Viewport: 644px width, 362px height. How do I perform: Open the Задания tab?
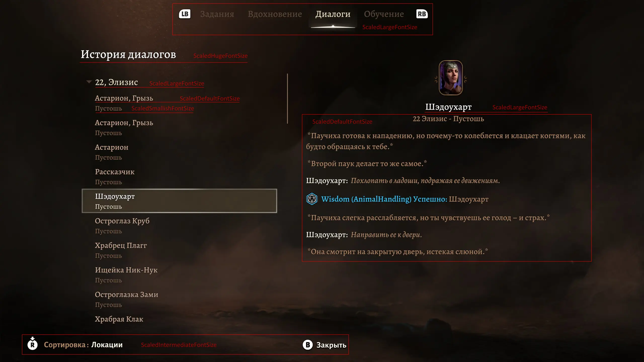pos(217,14)
